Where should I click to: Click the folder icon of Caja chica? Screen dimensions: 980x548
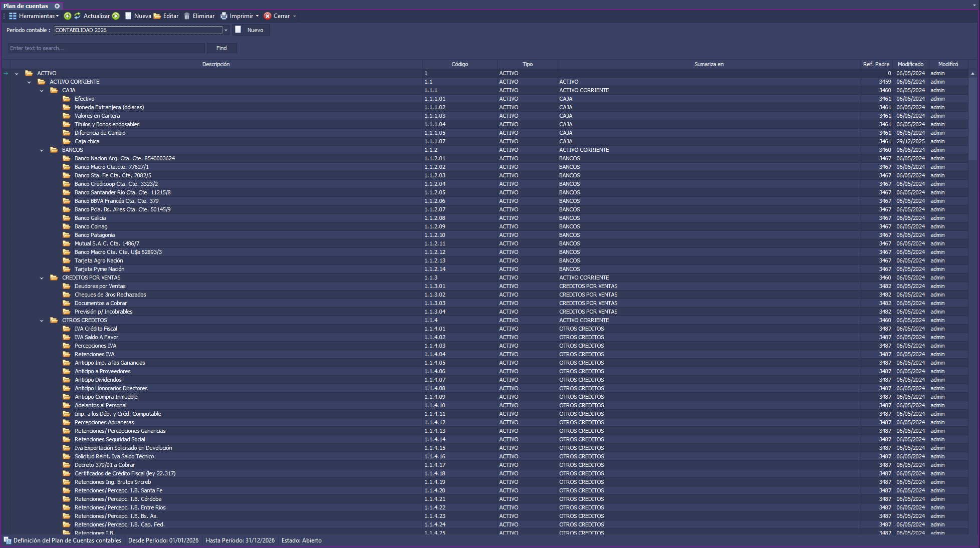click(67, 141)
